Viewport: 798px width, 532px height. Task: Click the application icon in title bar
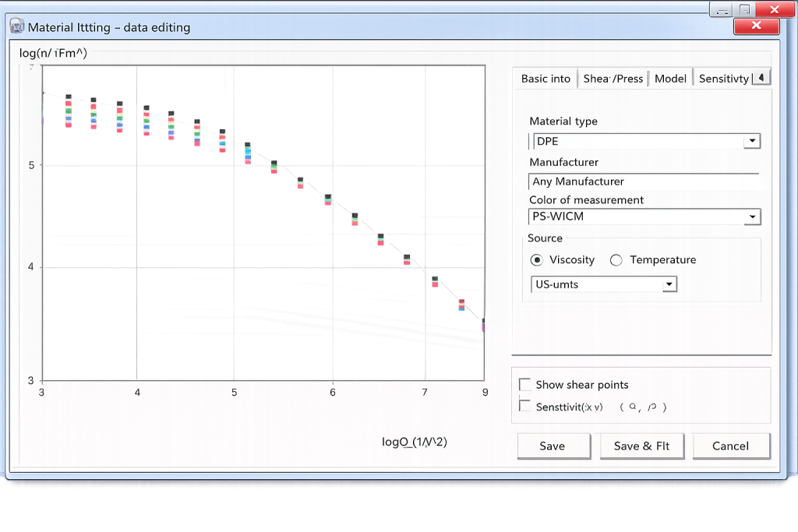(17, 26)
